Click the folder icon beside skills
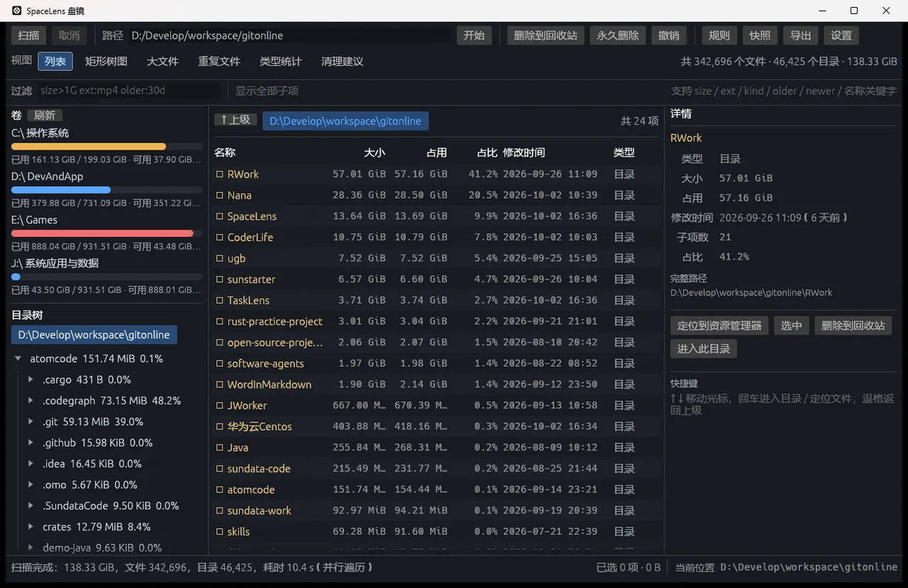 (220, 531)
